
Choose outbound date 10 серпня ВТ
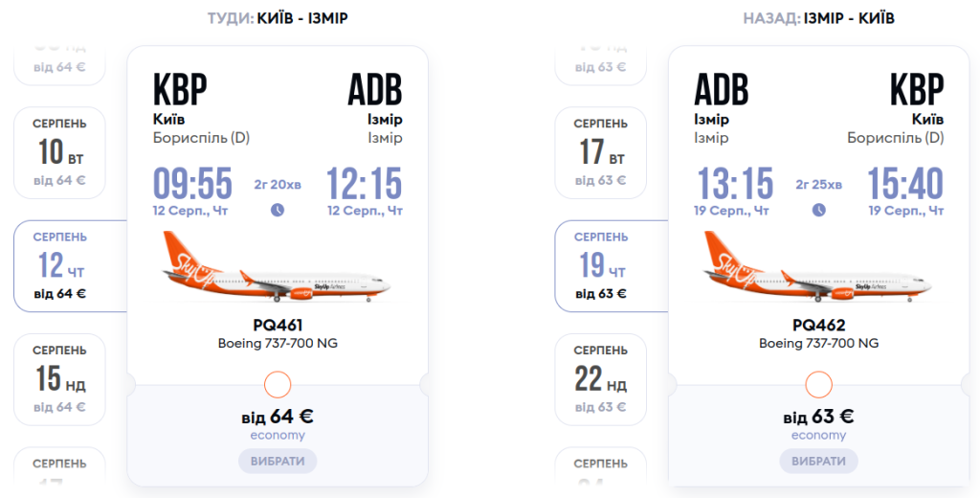pos(59,151)
